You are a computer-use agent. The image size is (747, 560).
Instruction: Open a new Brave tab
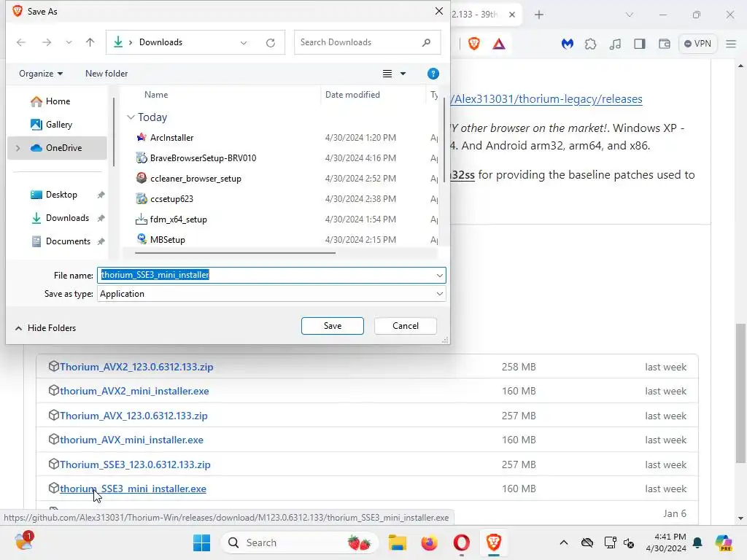click(x=539, y=15)
